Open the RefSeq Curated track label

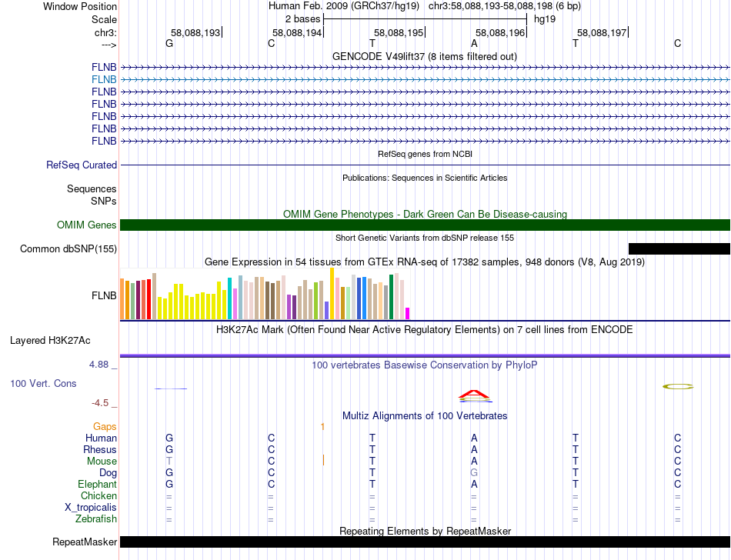82,165
